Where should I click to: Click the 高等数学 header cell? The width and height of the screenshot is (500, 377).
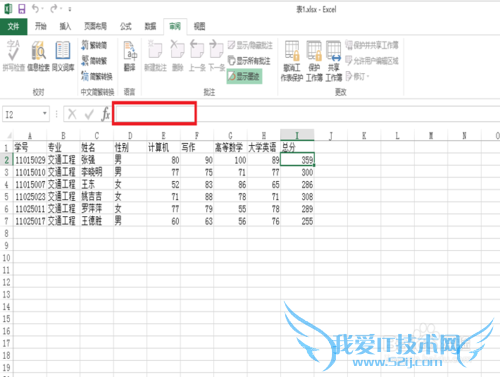pyautogui.click(x=230, y=147)
